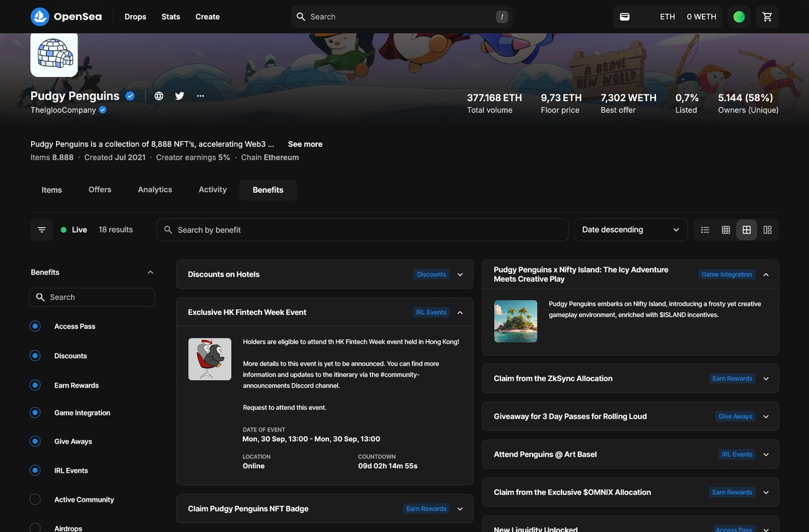Expand Attend Penguins @ Art Basel
Image resolution: width=809 pixels, height=532 pixels.
pyautogui.click(x=766, y=454)
